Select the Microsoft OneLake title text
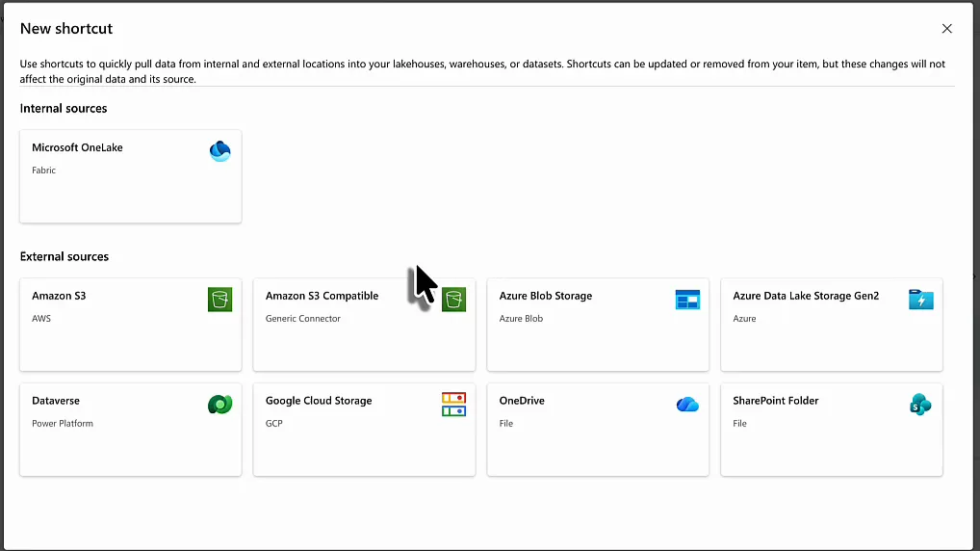Image resolution: width=980 pixels, height=551 pixels. click(x=78, y=147)
